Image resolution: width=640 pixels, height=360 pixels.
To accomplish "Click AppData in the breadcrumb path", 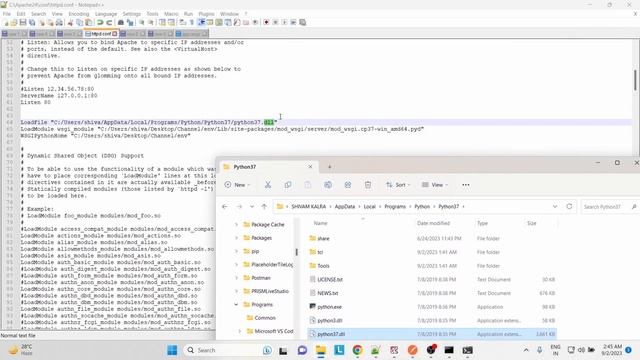I will [x=345, y=207].
